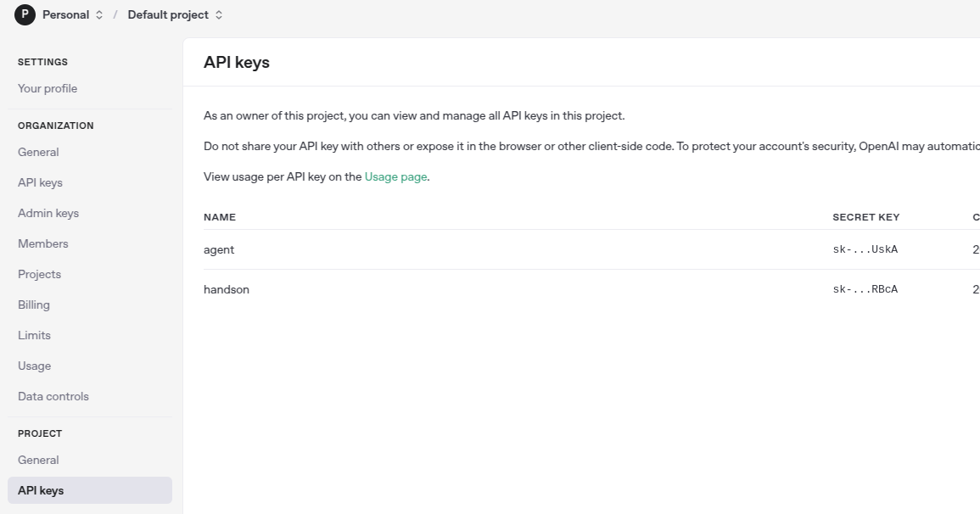This screenshot has height=514, width=980.
Task: Click the sk-...RBcA secret key
Action: 865,289
